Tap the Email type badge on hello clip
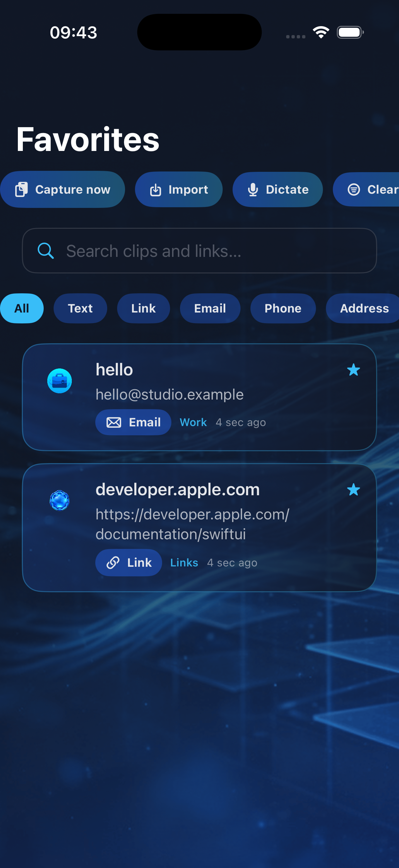Screen dimensions: 399x868 tap(133, 422)
